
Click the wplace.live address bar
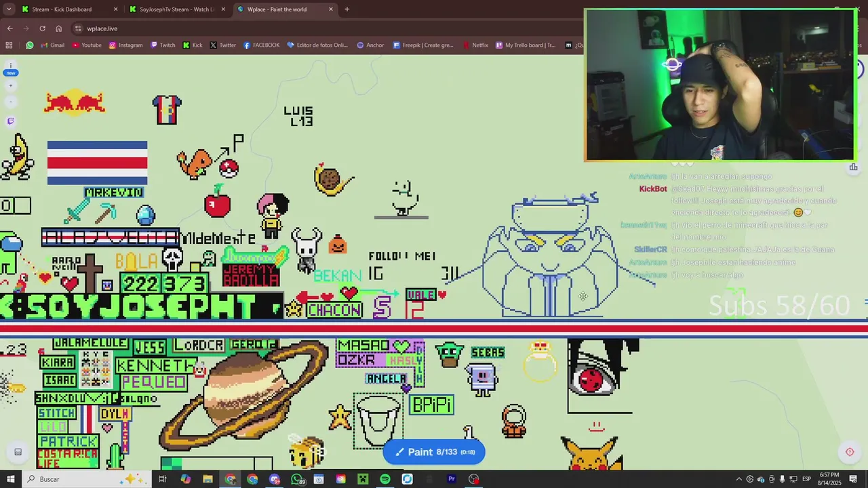[x=325, y=28]
